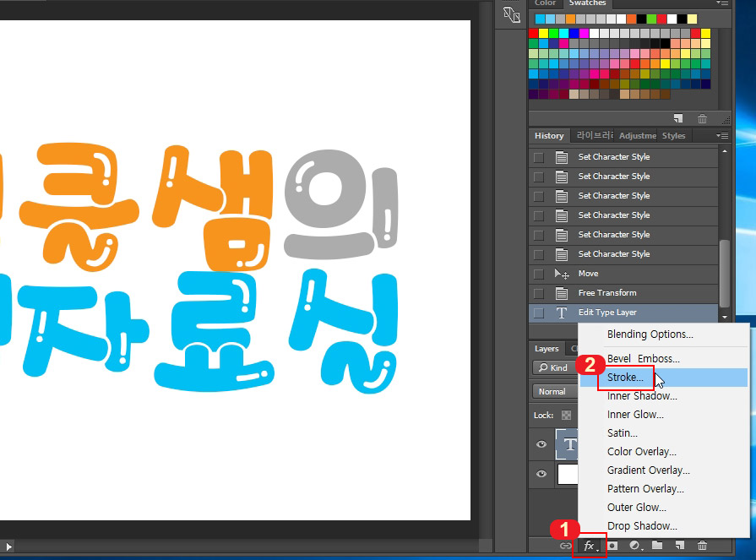
Task: Switch to the Layers tab
Action: (547, 349)
